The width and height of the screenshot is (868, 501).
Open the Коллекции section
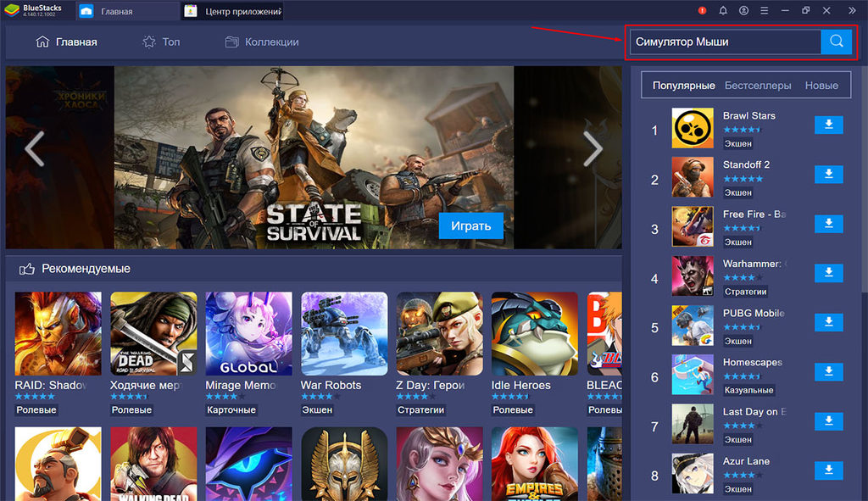(262, 42)
